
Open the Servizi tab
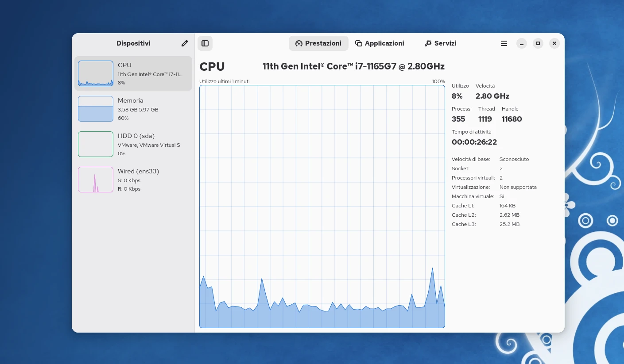(x=440, y=43)
